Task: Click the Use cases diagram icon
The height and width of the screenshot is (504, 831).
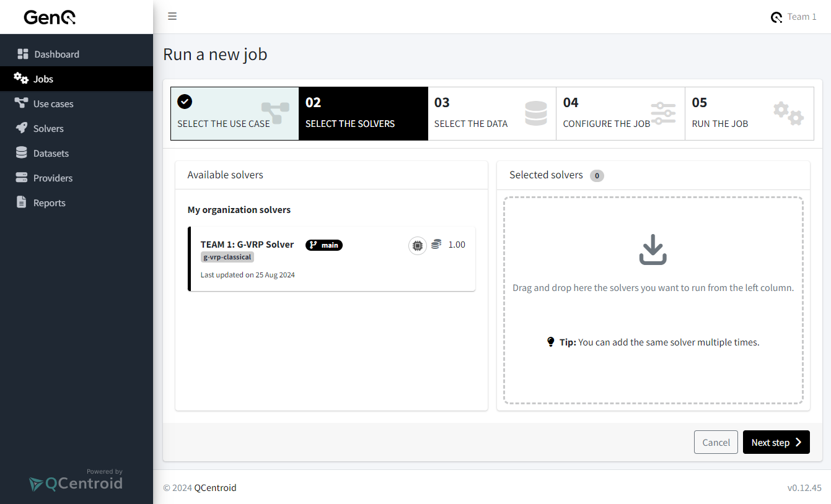Action: pyautogui.click(x=22, y=103)
